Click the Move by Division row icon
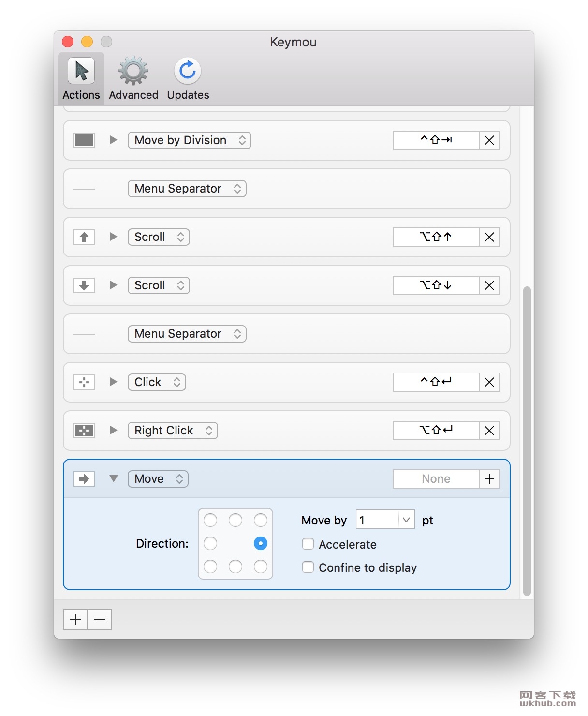 pyautogui.click(x=84, y=140)
